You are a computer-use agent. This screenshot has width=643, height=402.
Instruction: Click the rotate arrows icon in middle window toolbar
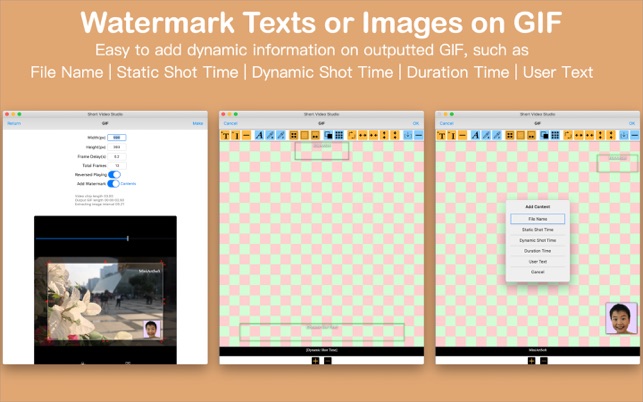[x=352, y=135]
